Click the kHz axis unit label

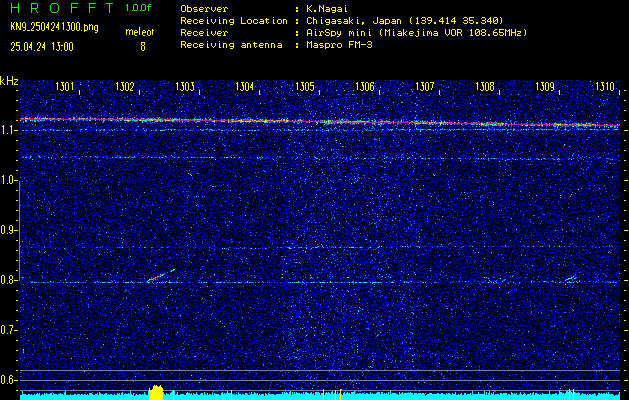click(x=9, y=81)
